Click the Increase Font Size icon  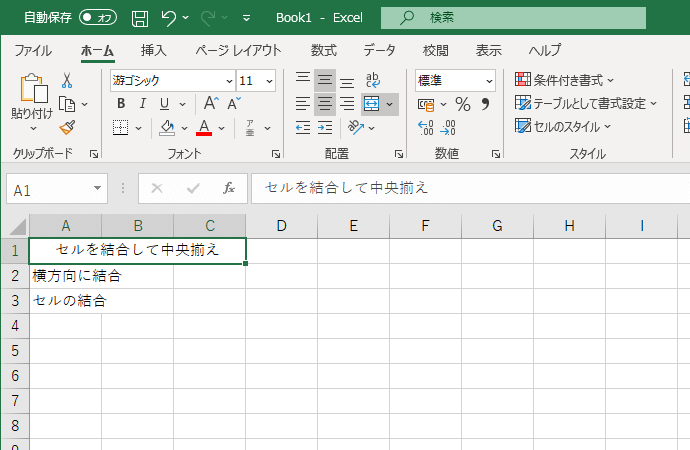[211, 104]
